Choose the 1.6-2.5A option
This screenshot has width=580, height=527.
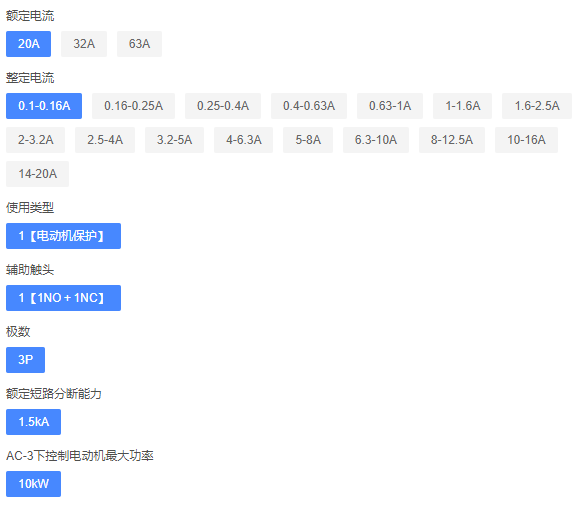(x=537, y=106)
